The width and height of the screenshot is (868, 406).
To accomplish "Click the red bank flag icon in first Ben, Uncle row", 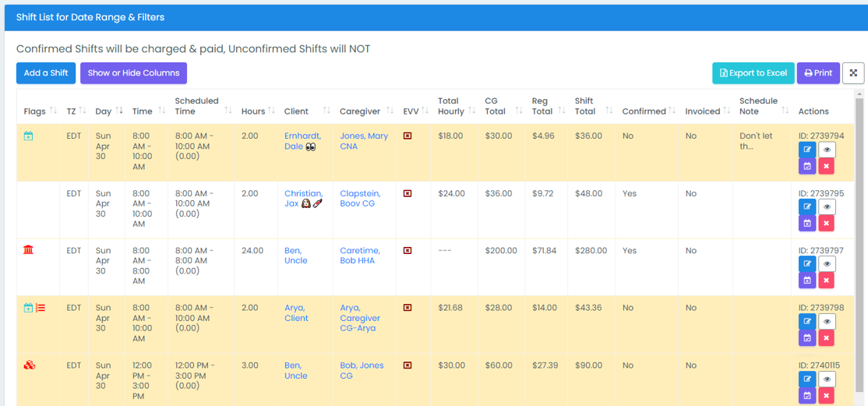I will pos(29,250).
